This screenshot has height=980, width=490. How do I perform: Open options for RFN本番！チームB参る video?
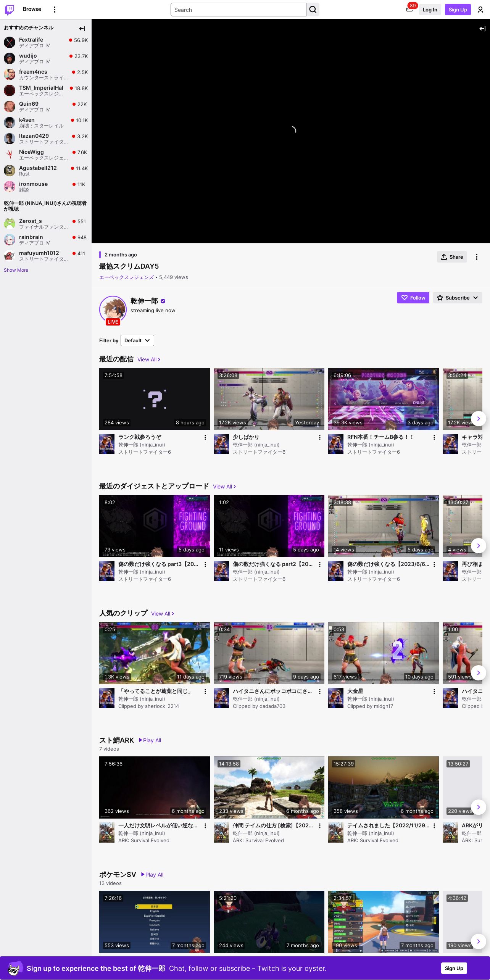[434, 437]
